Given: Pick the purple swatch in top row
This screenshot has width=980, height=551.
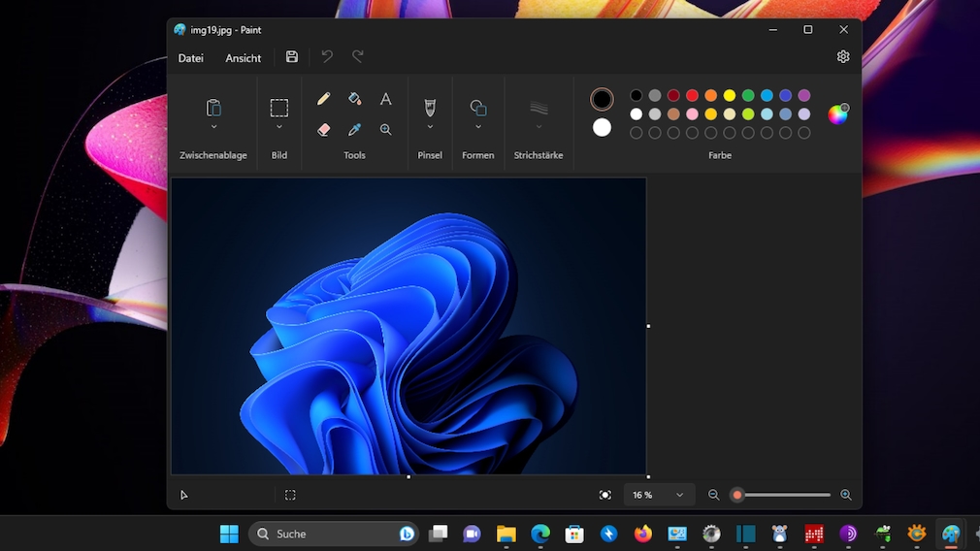Looking at the screenshot, I should [x=804, y=96].
